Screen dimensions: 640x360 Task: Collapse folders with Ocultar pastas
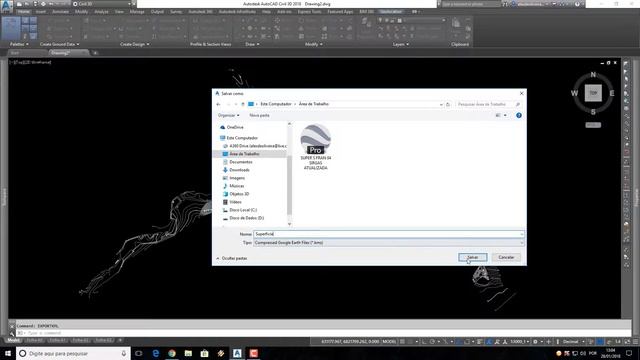click(x=231, y=258)
